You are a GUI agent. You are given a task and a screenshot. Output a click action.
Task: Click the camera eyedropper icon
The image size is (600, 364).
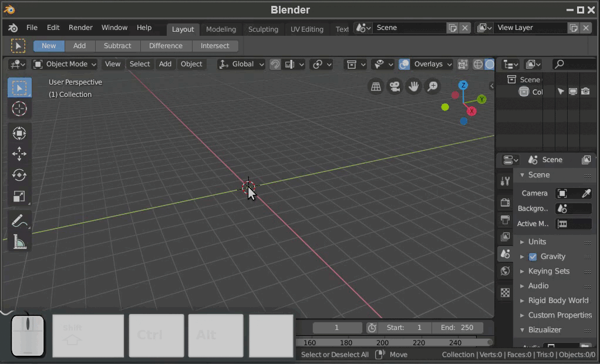click(x=586, y=193)
